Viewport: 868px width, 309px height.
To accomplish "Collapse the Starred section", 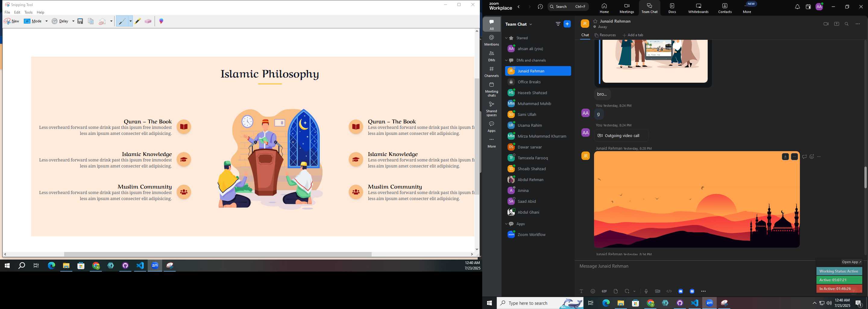I will click(506, 38).
